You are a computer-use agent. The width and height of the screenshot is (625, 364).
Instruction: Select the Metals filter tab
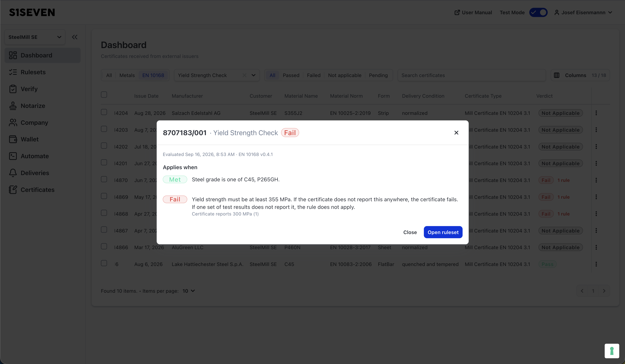pyautogui.click(x=127, y=75)
